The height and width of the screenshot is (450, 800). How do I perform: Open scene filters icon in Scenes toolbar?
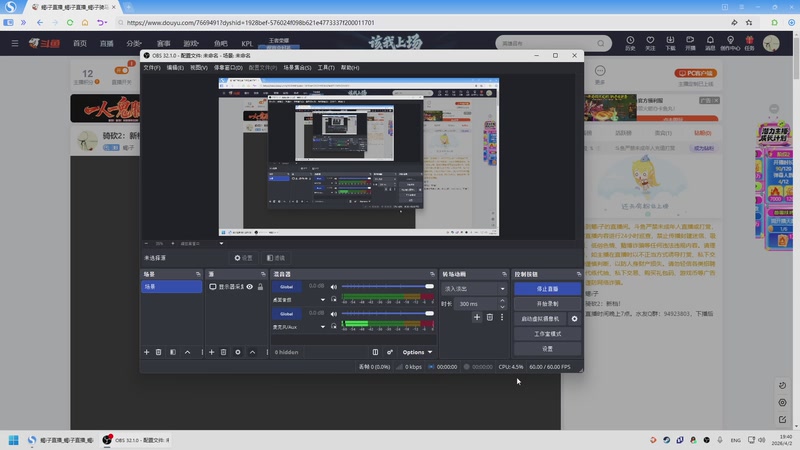tap(173, 352)
